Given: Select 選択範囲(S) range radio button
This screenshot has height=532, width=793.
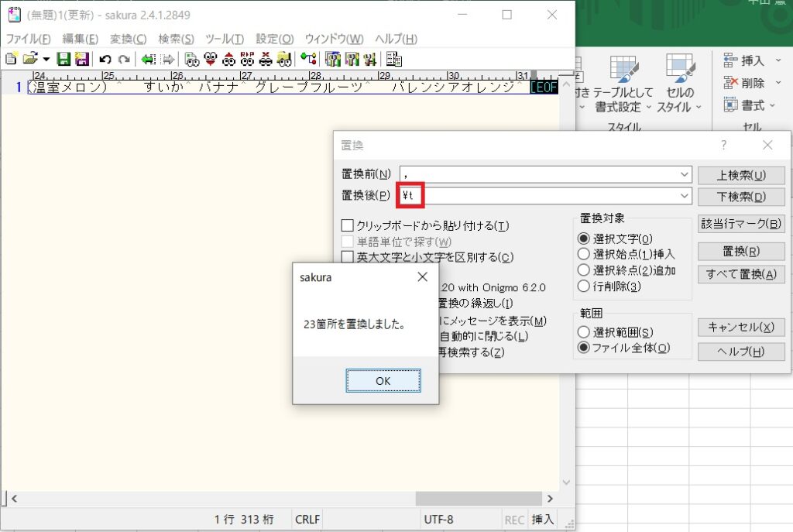Looking at the screenshot, I should pyautogui.click(x=584, y=331).
